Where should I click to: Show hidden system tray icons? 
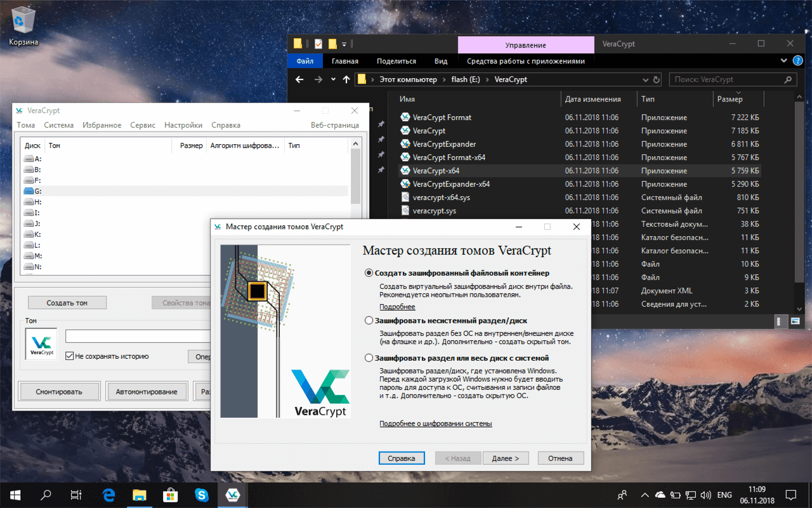pos(645,495)
